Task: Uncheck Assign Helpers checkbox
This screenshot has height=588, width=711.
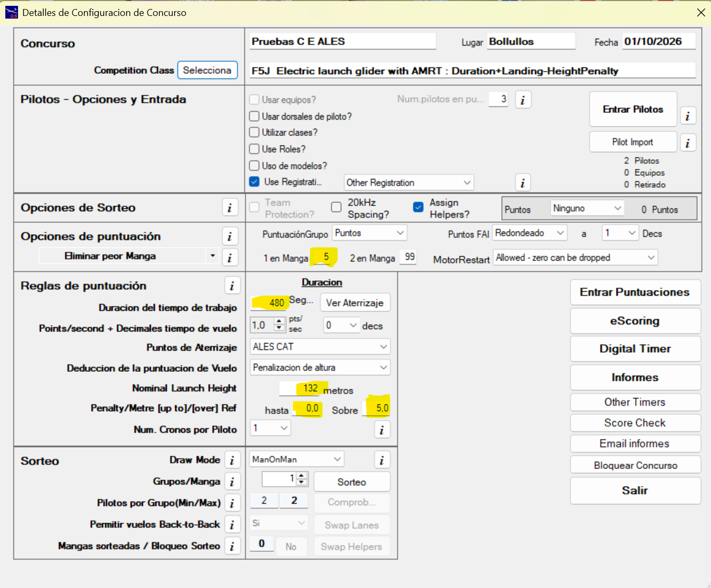Action: tap(418, 207)
